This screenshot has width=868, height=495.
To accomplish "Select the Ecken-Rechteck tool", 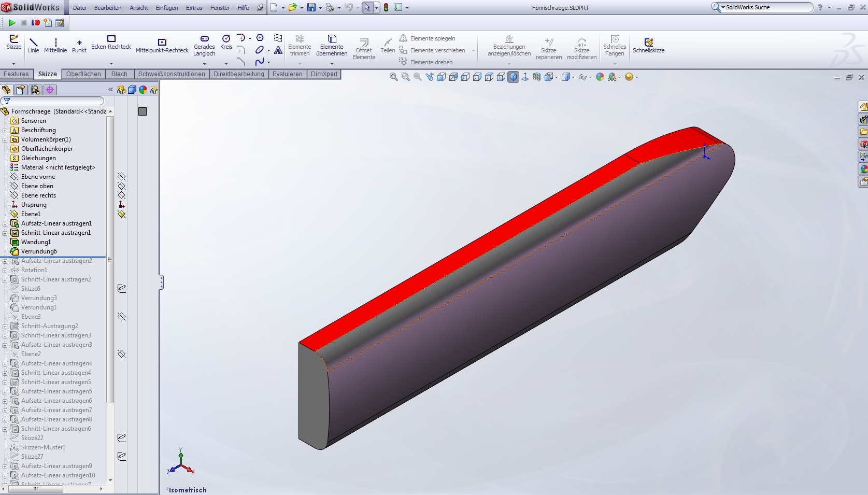I will coord(111,43).
